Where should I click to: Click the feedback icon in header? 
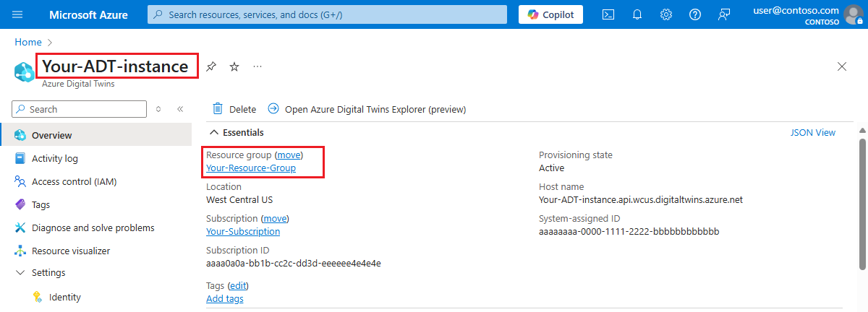724,14
